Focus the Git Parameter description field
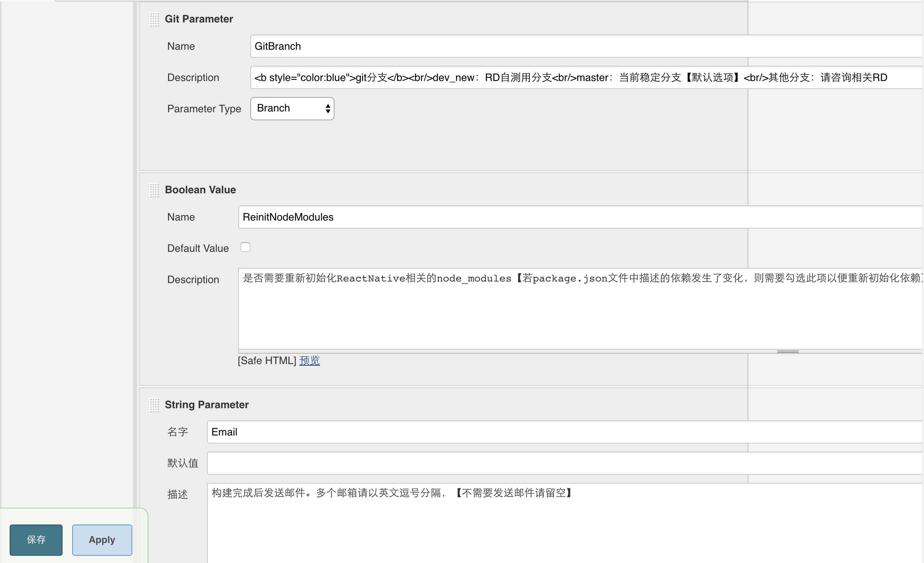Screen dimensions: 924x563 (x=587, y=77)
